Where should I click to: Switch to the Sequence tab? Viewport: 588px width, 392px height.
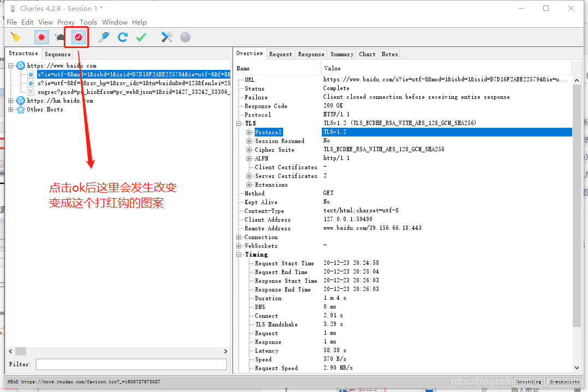click(x=58, y=54)
